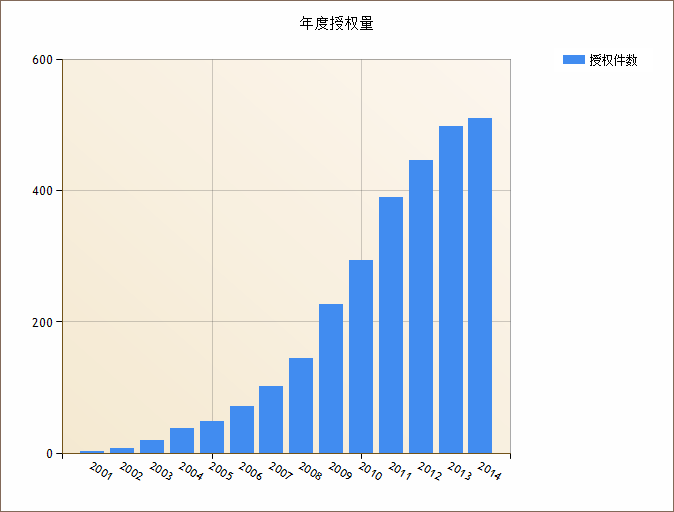The width and height of the screenshot is (674, 512).
Task: Click the x-axis label 2012
Action: 429,471
